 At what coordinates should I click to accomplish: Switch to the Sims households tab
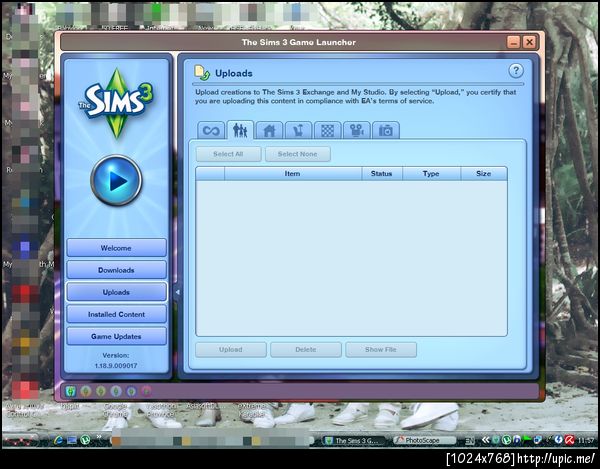click(240, 130)
